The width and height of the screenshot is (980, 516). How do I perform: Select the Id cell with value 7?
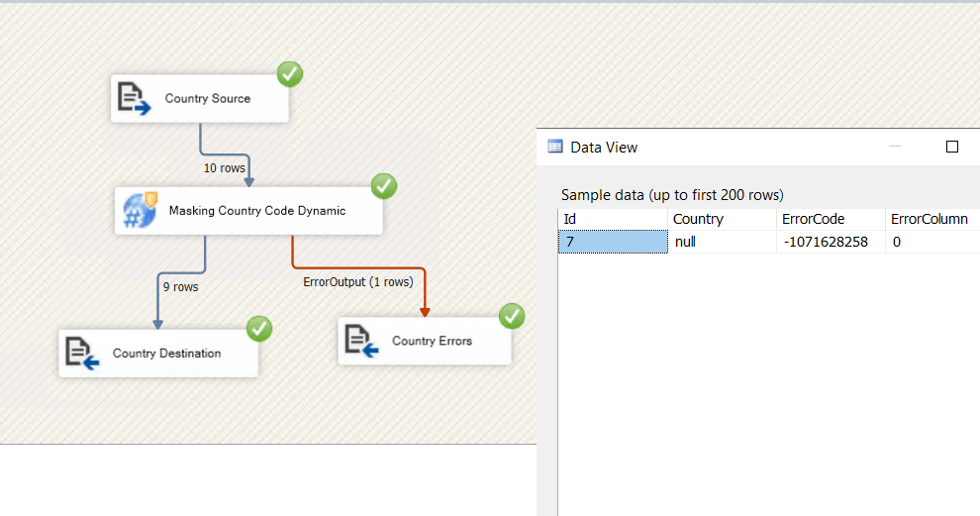612,242
